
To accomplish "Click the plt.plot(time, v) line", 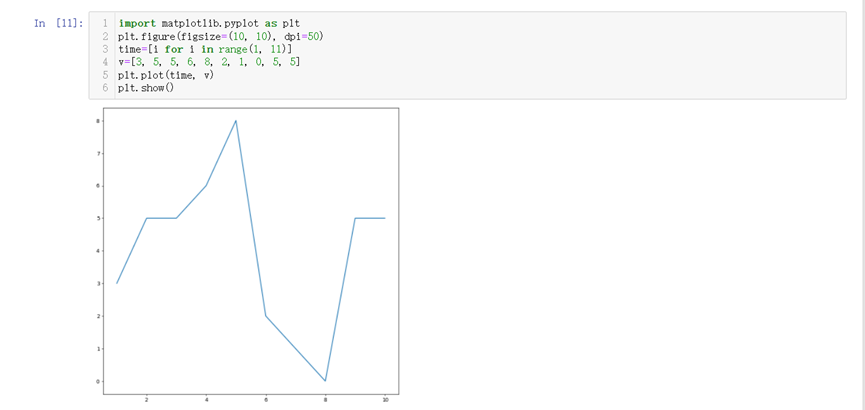I will (166, 74).
